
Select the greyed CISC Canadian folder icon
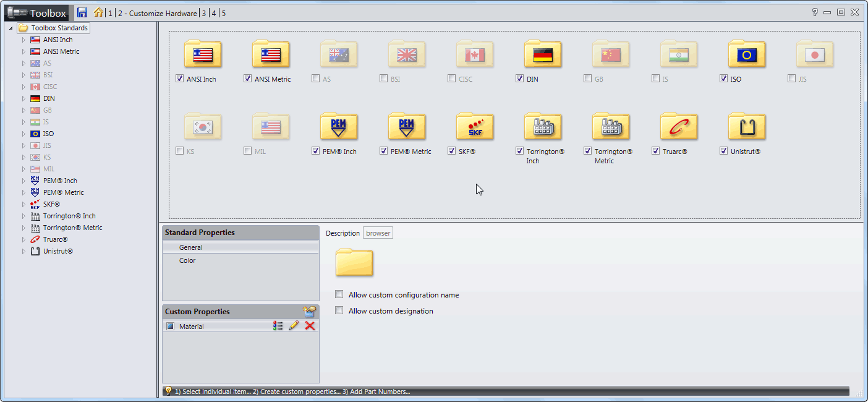[475, 54]
